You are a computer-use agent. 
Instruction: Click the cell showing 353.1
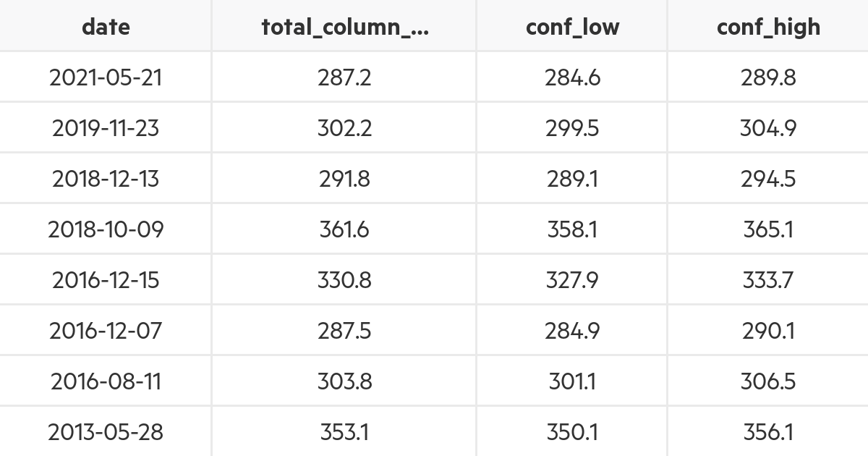344,432
